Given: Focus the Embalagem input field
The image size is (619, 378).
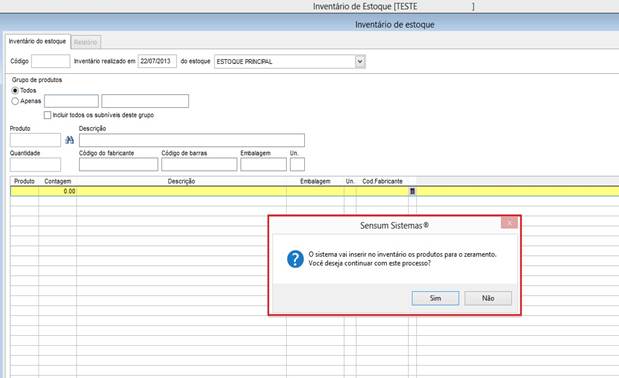Looking at the screenshot, I should 264,165.
